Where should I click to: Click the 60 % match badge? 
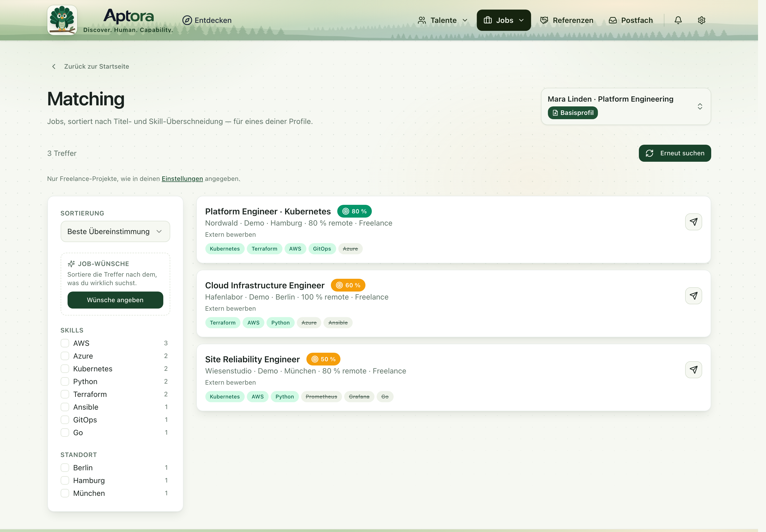tap(348, 285)
